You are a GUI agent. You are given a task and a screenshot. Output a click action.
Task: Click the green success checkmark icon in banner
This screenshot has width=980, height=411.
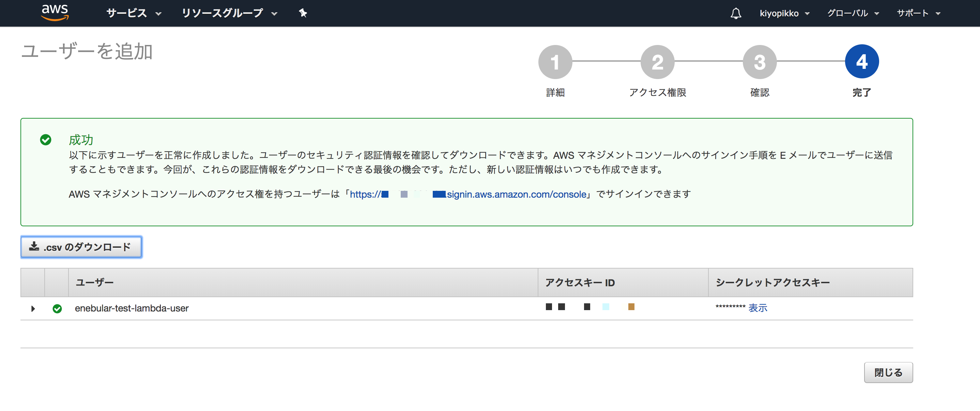(46, 140)
